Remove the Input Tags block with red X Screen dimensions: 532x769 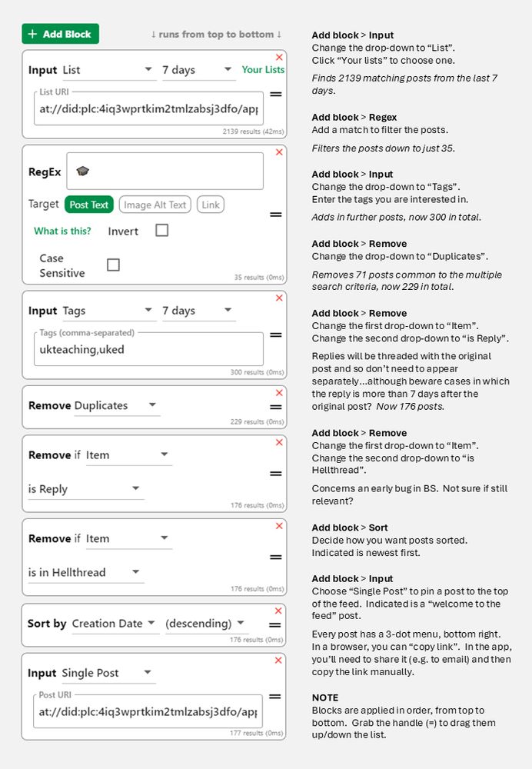(x=279, y=298)
